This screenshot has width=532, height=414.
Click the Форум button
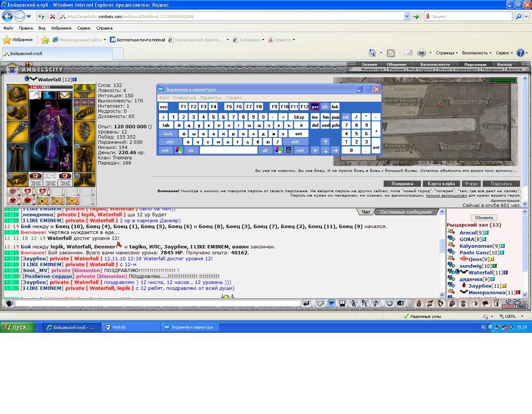click(471, 184)
